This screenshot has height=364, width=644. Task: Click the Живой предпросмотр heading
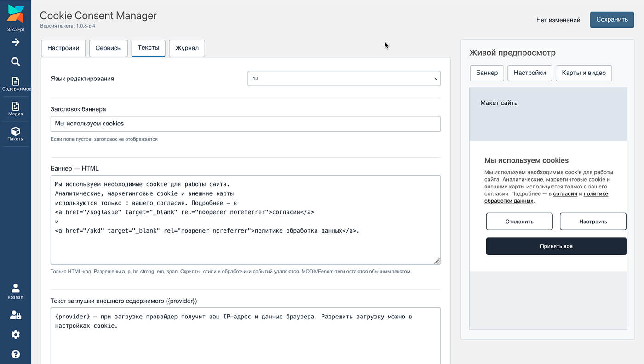click(x=512, y=53)
